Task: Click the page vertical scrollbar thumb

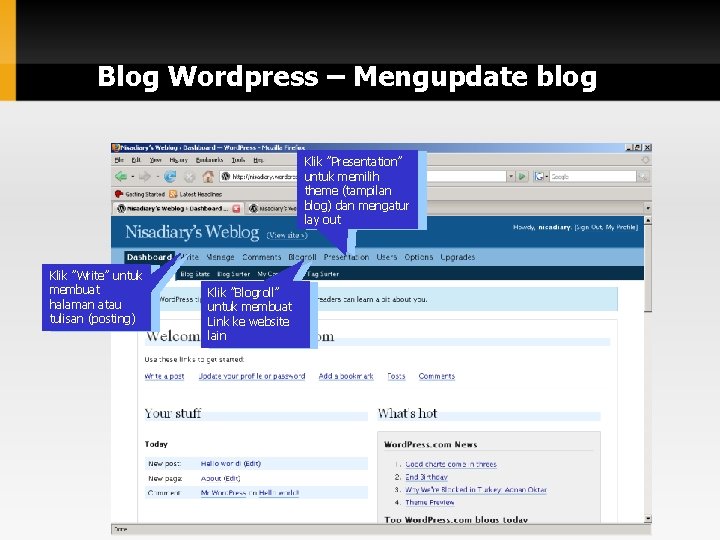Action: 648,269
